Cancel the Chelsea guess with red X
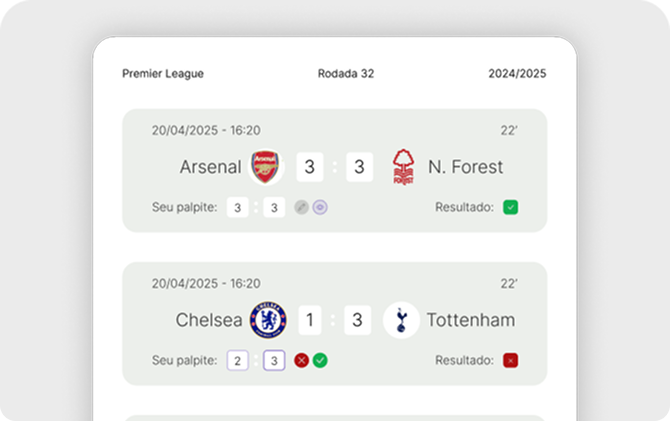Viewport: 670px width, 421px height. [301, 360]
